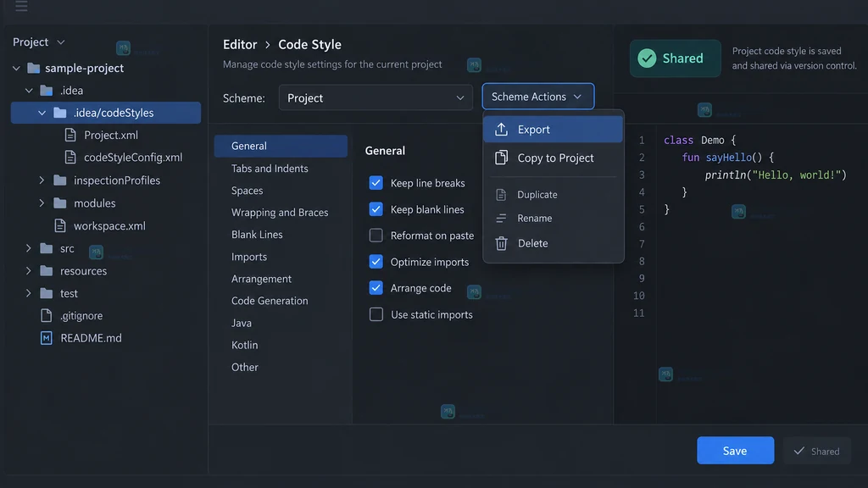Click the Delete trash icon
868x488 pixels.
[501, 243]
